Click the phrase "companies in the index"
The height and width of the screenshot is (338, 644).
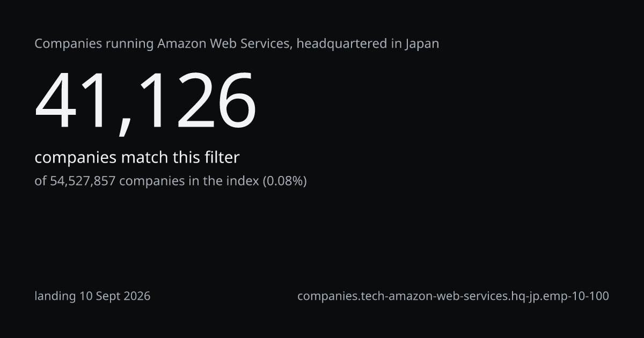(x=189, y=181)
